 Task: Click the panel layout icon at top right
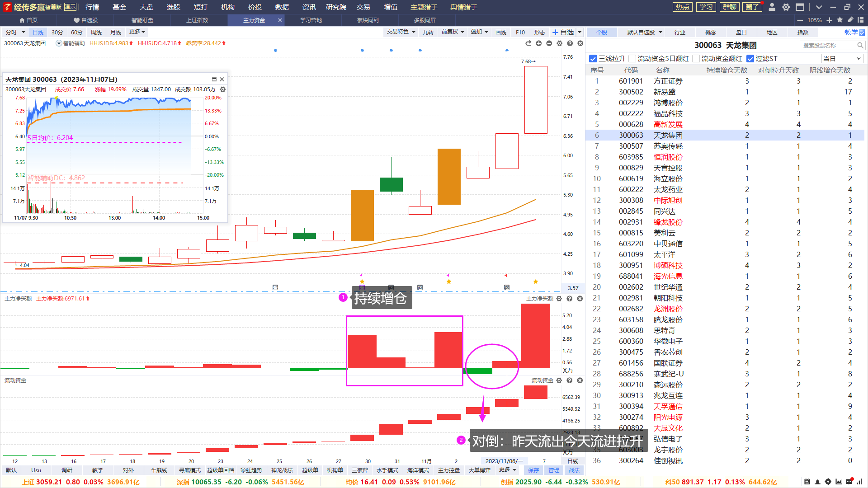[x=860, y=20]
